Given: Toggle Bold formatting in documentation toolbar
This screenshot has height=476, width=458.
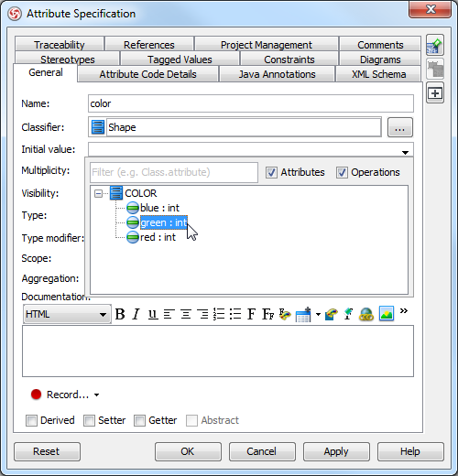Looking at the screenshot, I should pyautogui.click(x=120, y=314).
